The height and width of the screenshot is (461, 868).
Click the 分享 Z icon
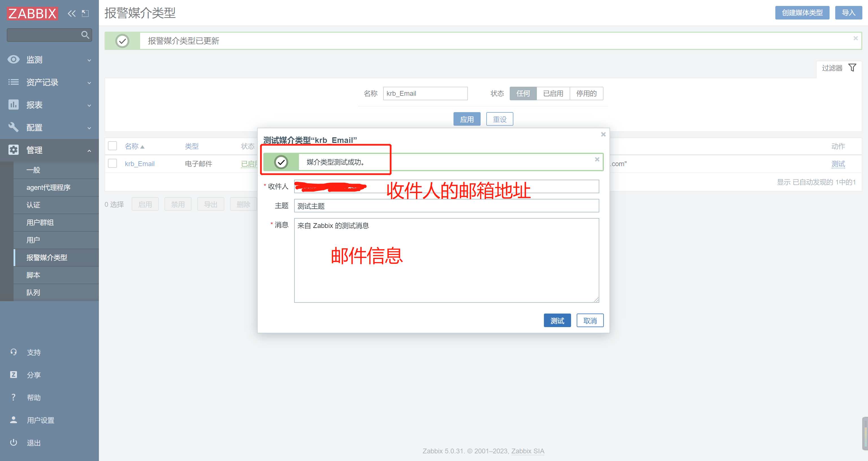(14, 375)
